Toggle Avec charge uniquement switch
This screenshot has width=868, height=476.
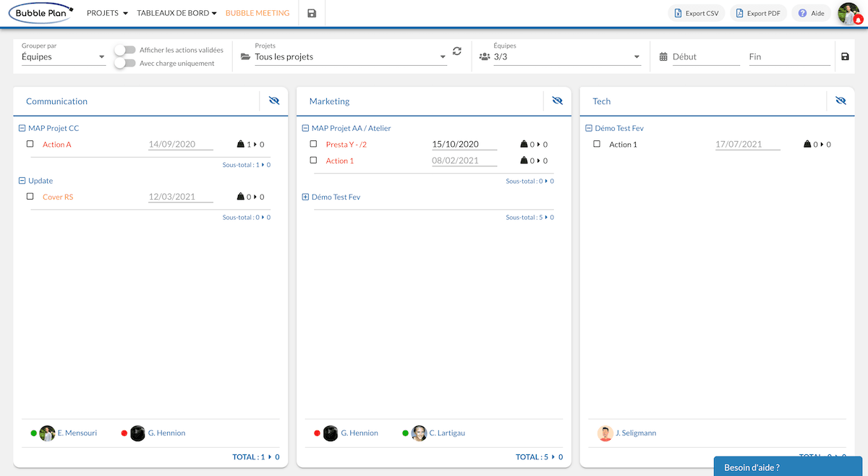(x=126, y=63)
